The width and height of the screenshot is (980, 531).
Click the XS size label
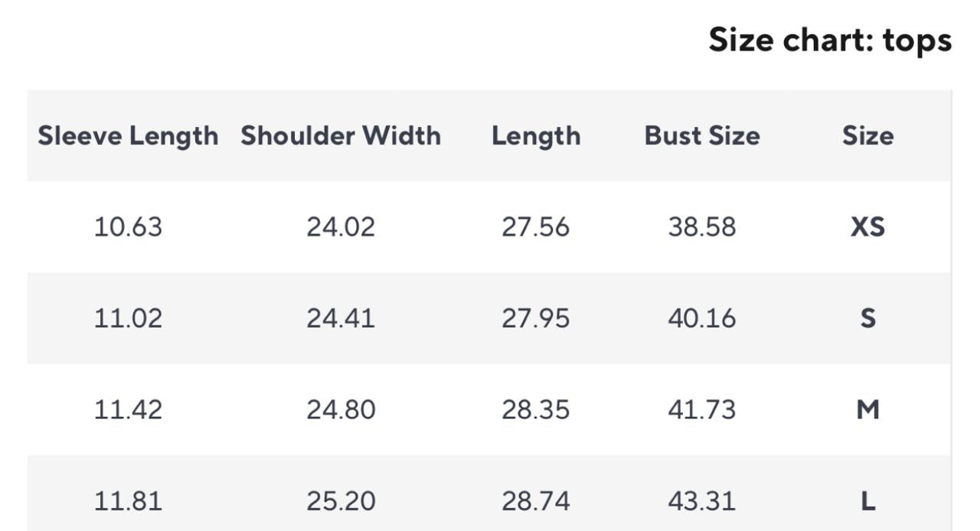[867, 226]
